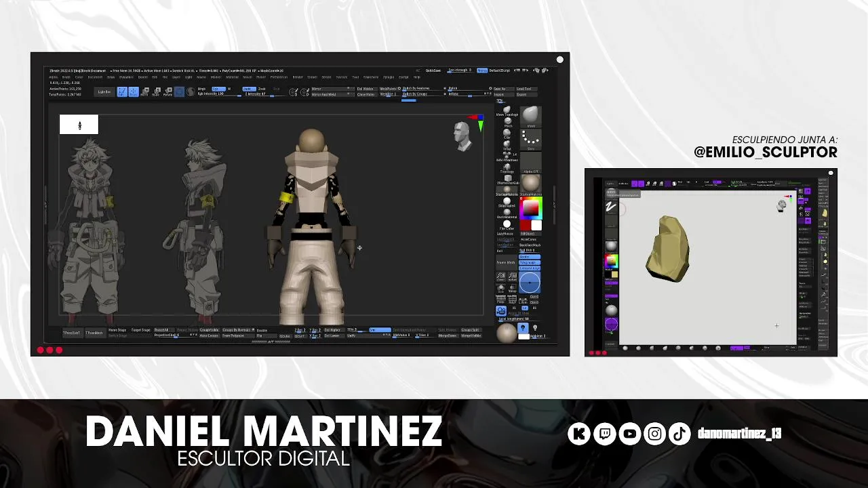868x488 pixels.
Task: Toggle Mrgb paint mode
Action: pyautogui.click(x=201, y=89)
